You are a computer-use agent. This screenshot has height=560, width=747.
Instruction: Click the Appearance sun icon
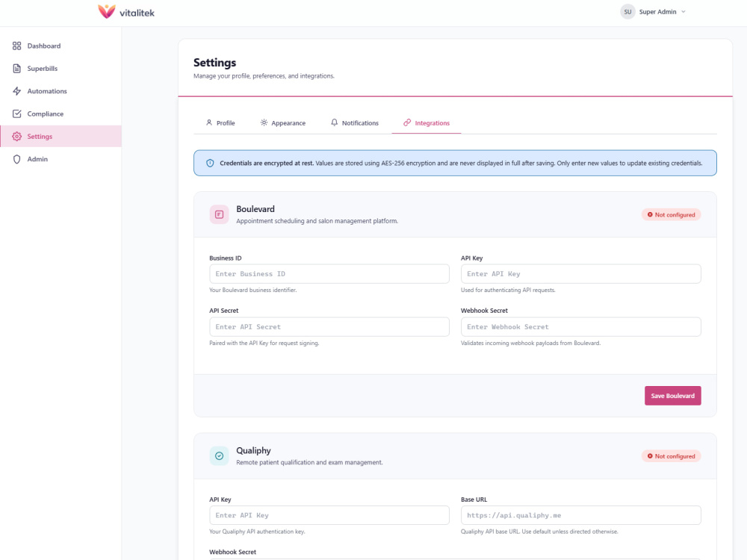(x=264, y=122)
